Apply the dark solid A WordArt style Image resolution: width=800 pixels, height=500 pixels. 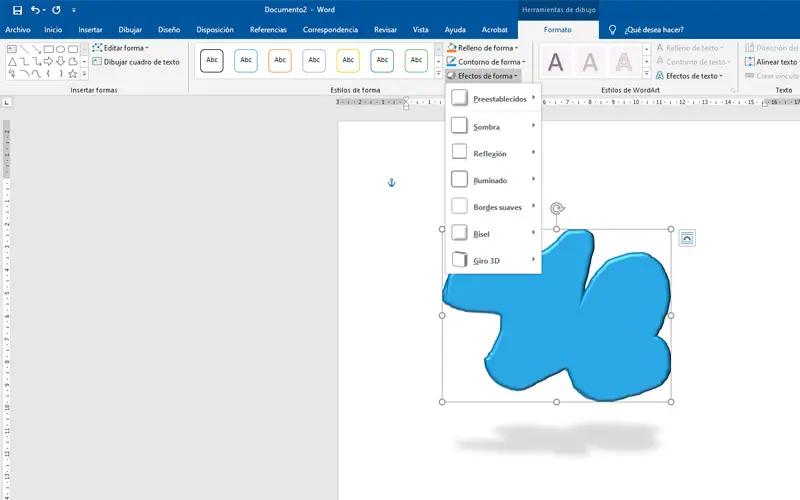pos(556,62)
